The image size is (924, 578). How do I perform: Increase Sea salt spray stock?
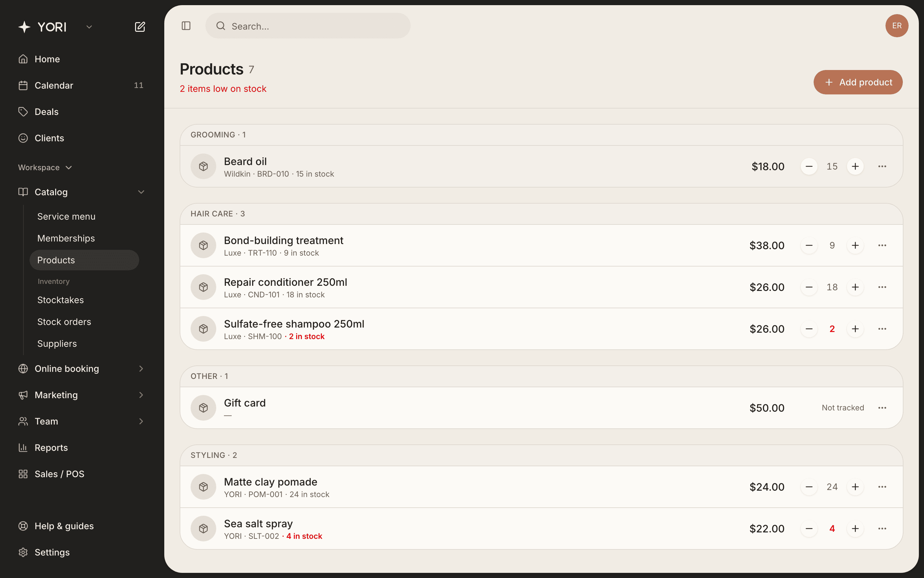855,529
